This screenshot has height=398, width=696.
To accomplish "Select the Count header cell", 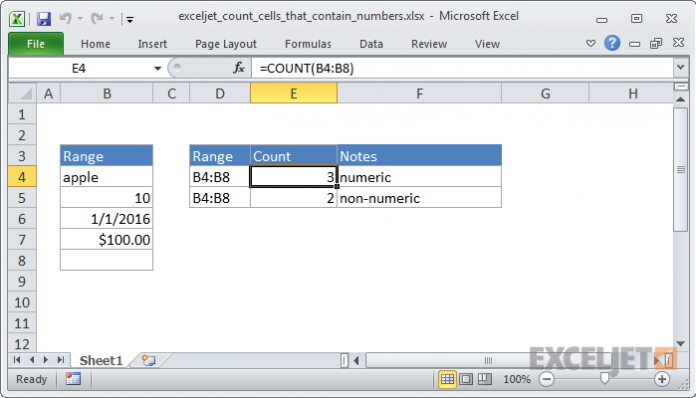I will (x=293, y=156).
